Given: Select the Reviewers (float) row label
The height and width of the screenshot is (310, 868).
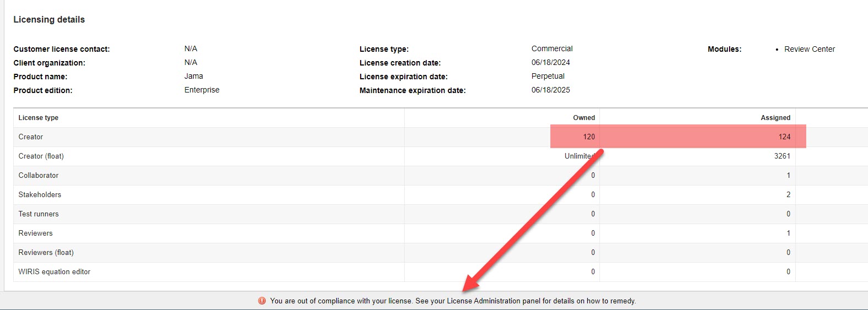Looking at the screenshot, I should coord(46,253).
